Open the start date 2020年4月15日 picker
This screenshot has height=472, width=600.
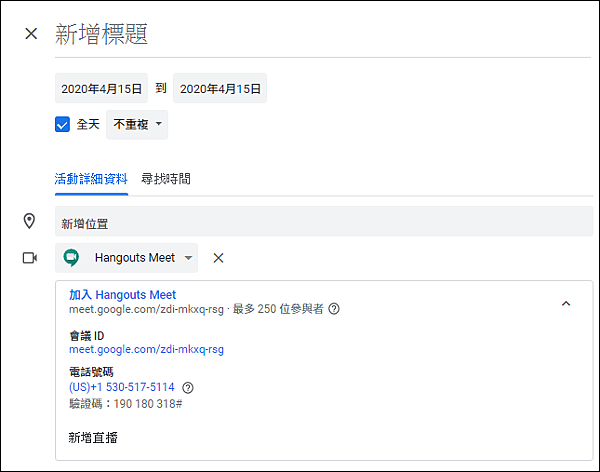pos(101,88)
